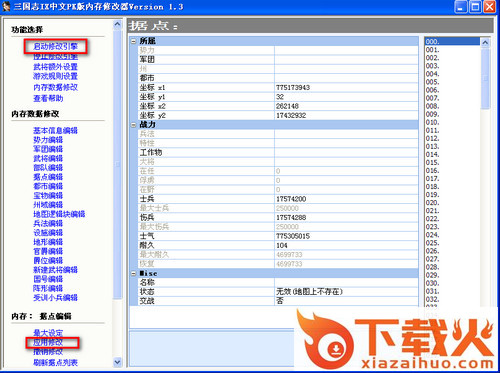Collapse the 战力 section in property grid

[134, 125]
